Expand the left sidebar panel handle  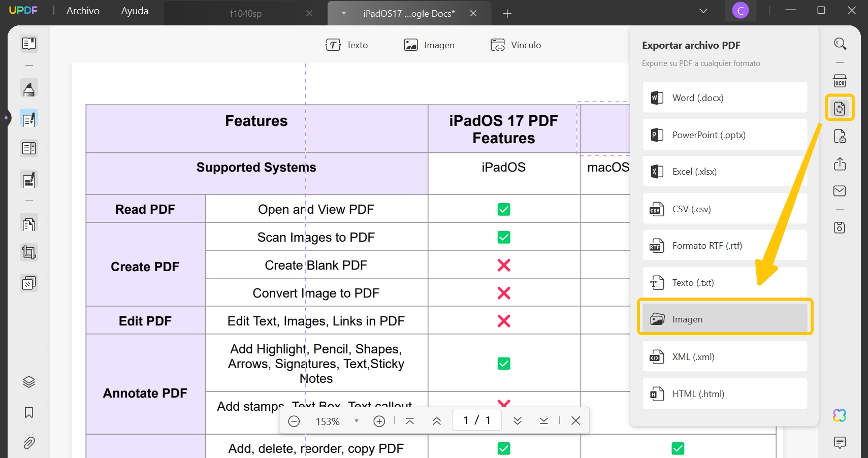pos(6,118)
